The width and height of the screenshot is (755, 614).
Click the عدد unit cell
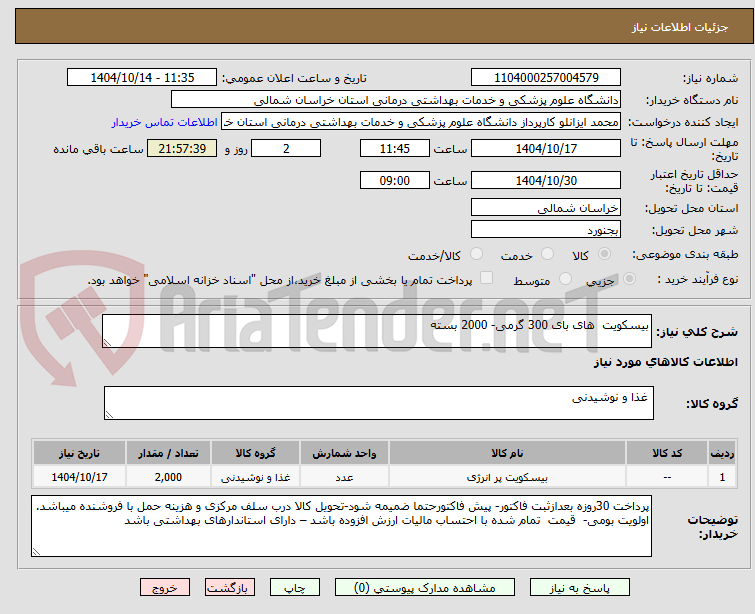click(344, 477)
